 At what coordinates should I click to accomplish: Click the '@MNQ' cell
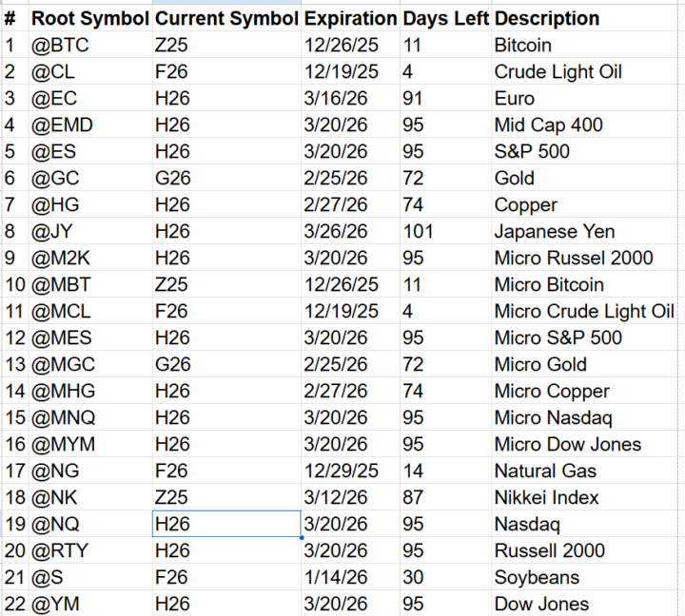point(90,418)
